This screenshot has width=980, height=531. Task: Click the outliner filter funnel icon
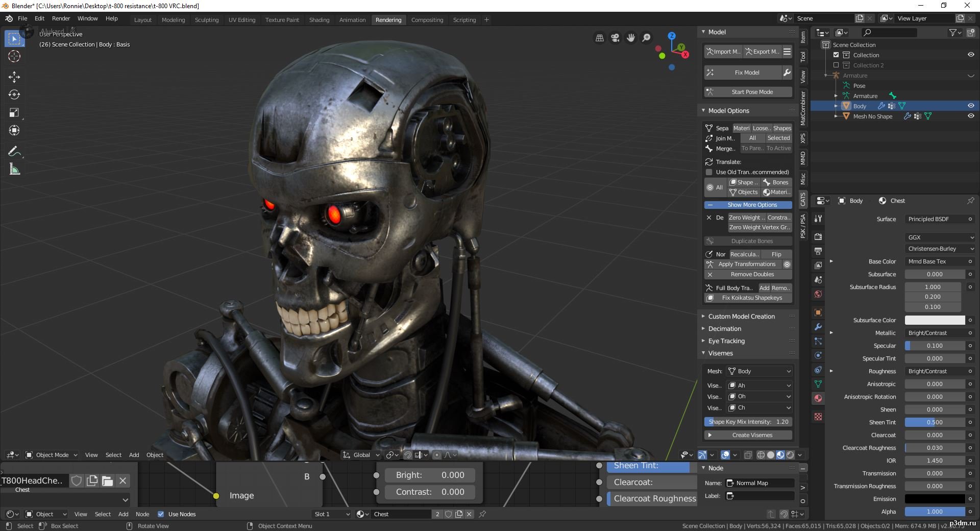[x=955, y=33]
